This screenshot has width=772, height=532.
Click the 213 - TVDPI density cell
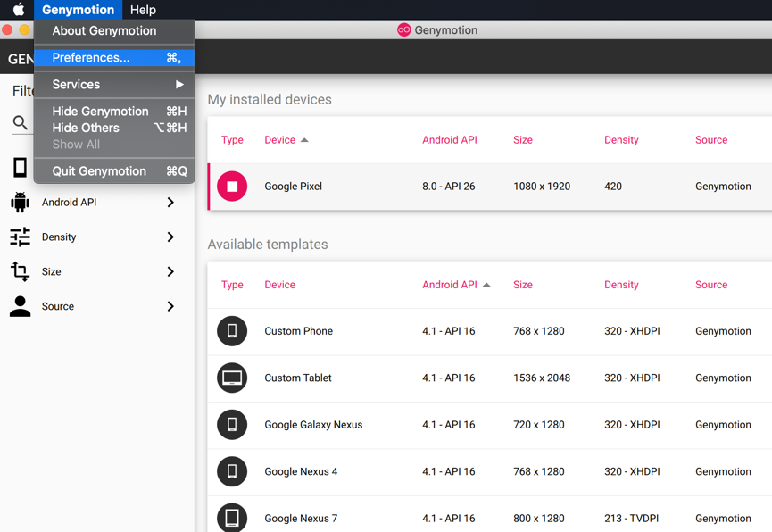pyautogui.click(x=631, y=519)
